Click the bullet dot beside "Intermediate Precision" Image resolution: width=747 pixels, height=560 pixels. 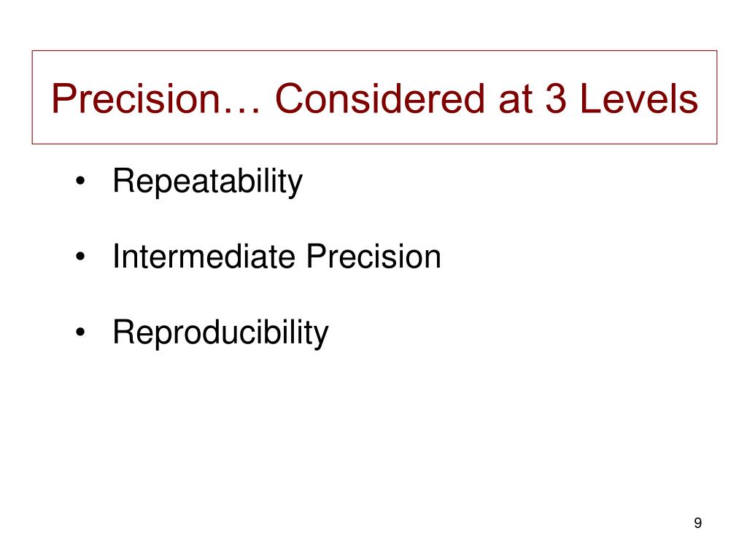80,257
